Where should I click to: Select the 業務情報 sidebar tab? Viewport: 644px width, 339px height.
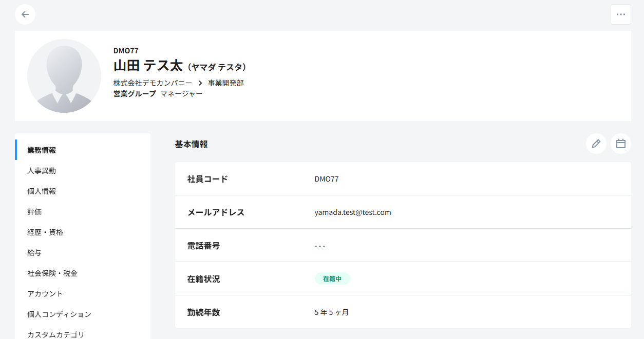point(42,150)
